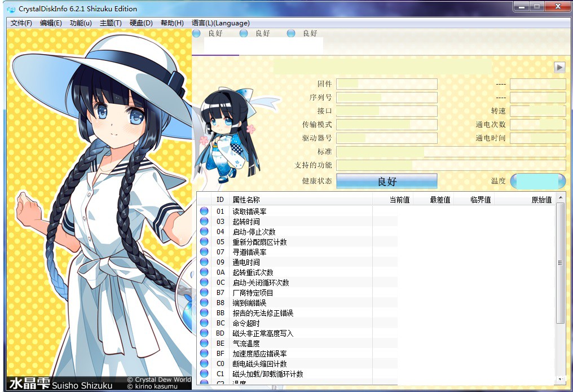Viewport: 573px width, 392px height.
Task: Click status dot for BD 磁头非正常高度写入
Action: pyautogui.click(x=204, y=333)
